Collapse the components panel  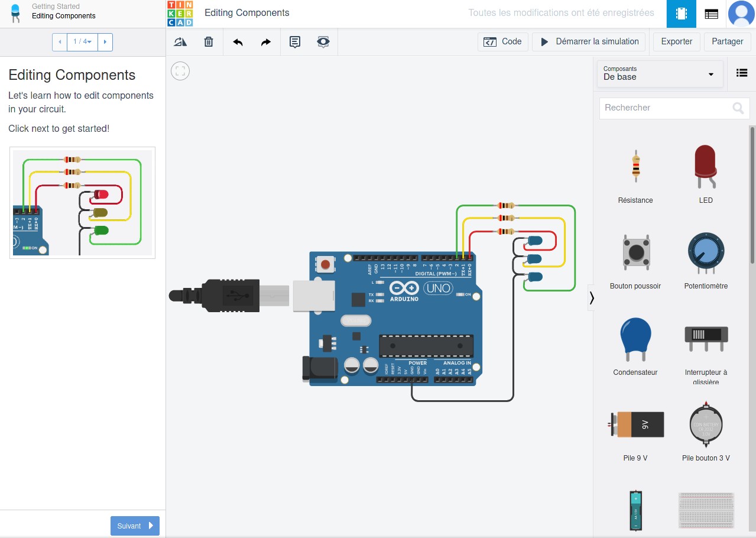pos(591,298)
